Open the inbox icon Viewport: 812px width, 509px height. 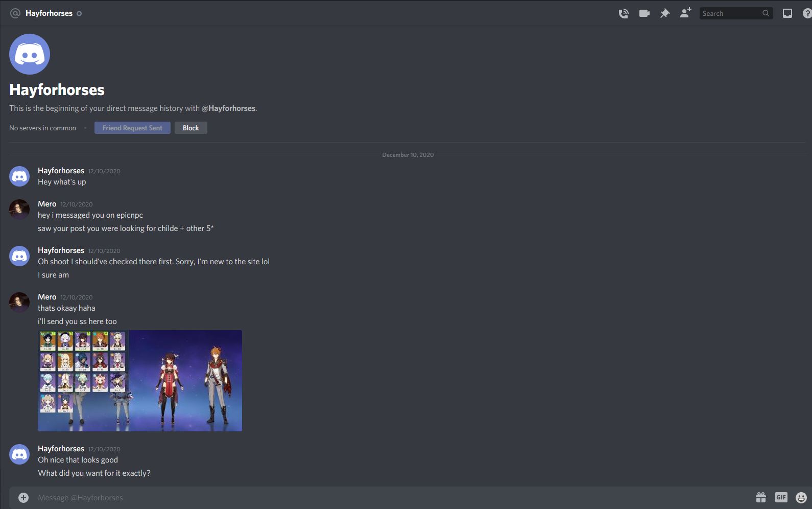pyautogui.click(x=787, y=13)
